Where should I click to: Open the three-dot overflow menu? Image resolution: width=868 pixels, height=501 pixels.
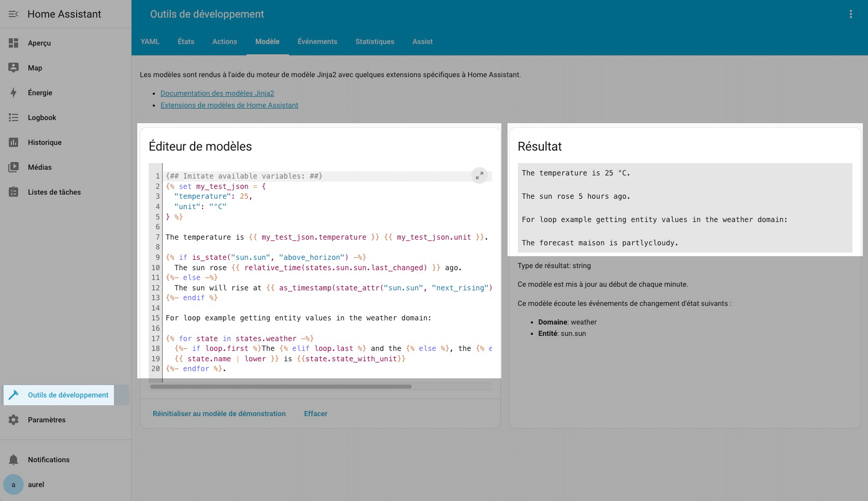(x=850, y=14)
